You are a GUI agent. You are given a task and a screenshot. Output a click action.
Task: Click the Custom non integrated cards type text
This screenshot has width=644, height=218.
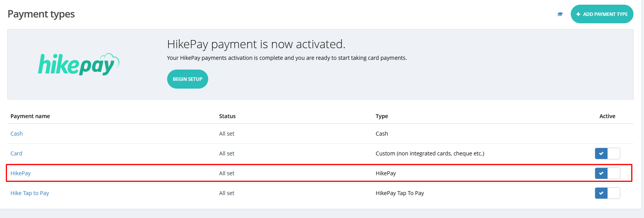tap(430, 153)
